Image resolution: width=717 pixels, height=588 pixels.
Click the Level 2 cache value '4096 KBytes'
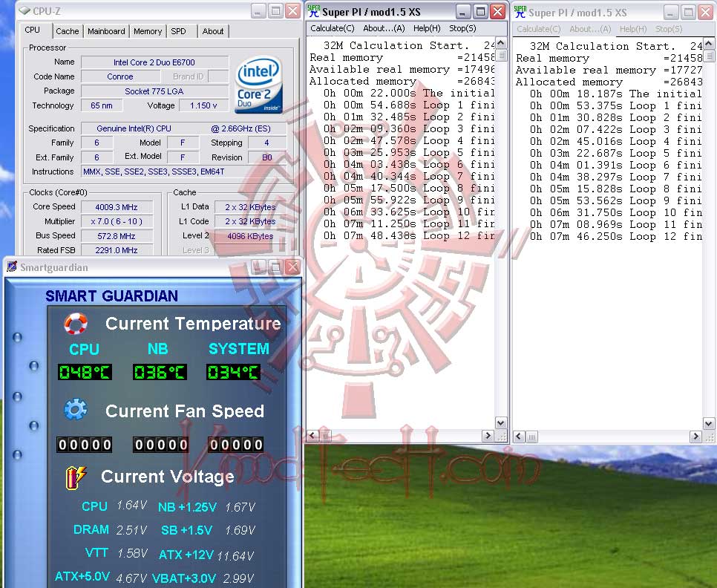[250, 236]
